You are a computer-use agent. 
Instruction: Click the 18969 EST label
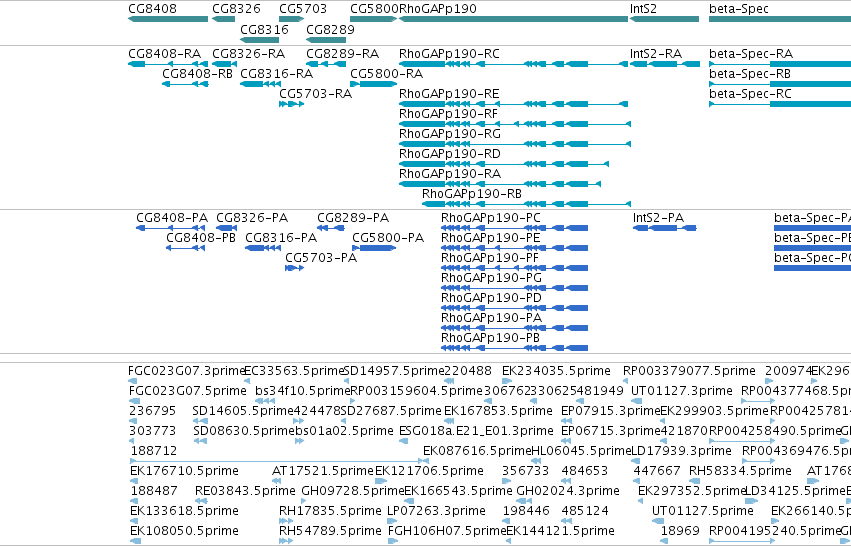click(680, 532)
